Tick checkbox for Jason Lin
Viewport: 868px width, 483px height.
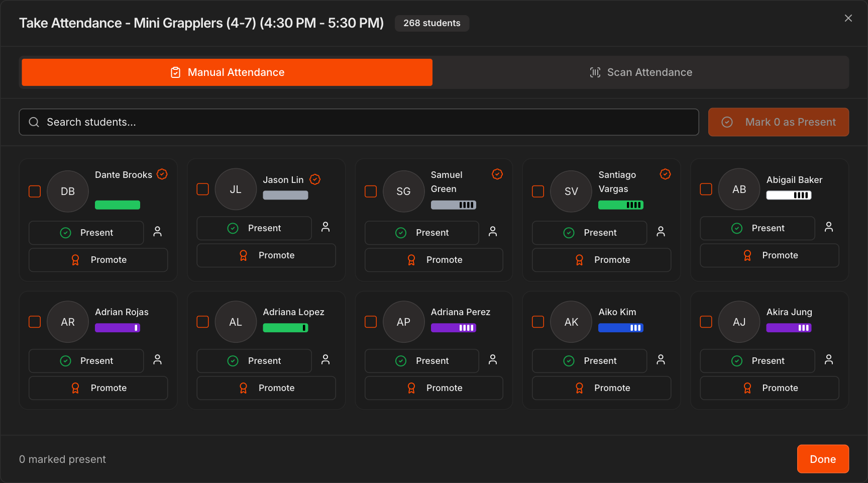(x=202, y=189)
